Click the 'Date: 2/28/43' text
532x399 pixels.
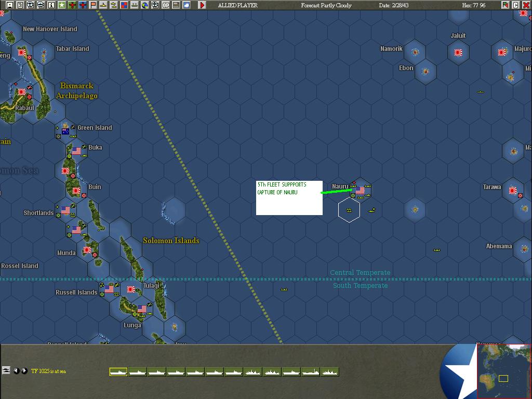coord(394,5)
